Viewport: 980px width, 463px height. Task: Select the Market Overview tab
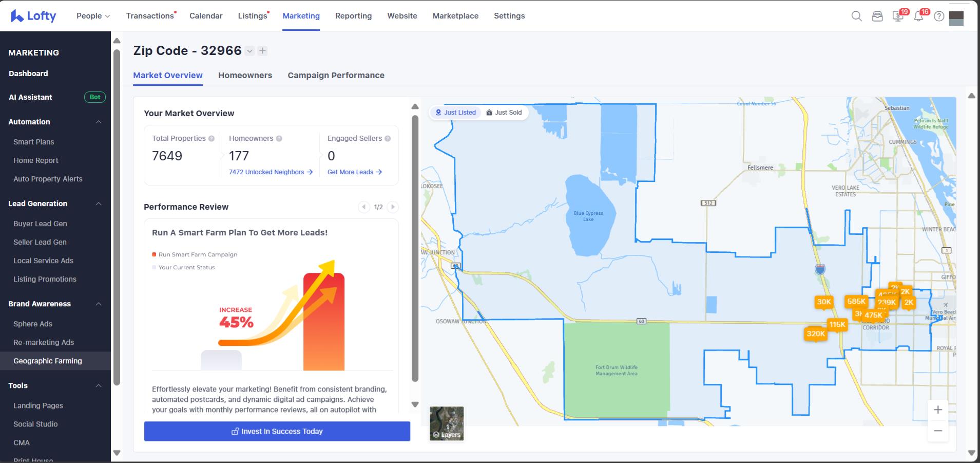(x=168, y=75)
